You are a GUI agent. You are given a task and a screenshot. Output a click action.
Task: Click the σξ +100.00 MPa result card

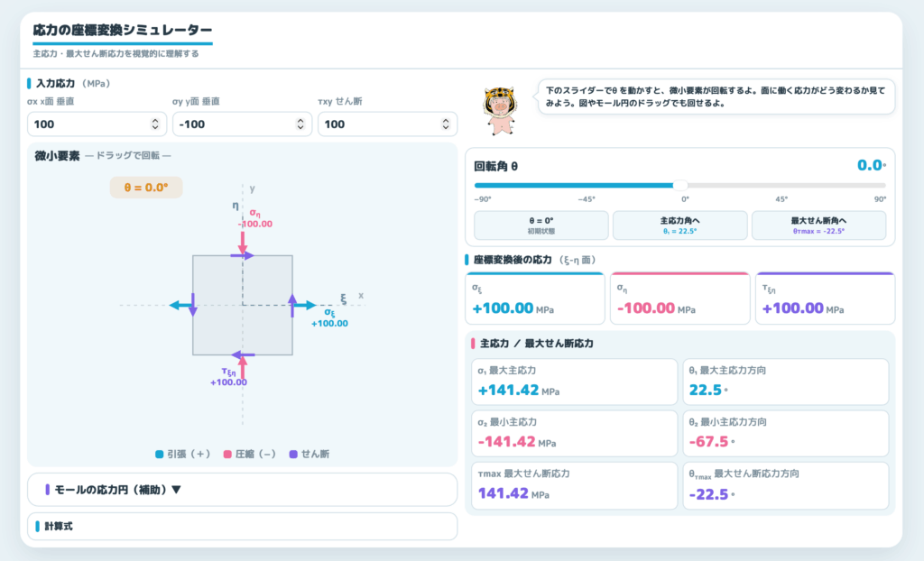(535, 299)
